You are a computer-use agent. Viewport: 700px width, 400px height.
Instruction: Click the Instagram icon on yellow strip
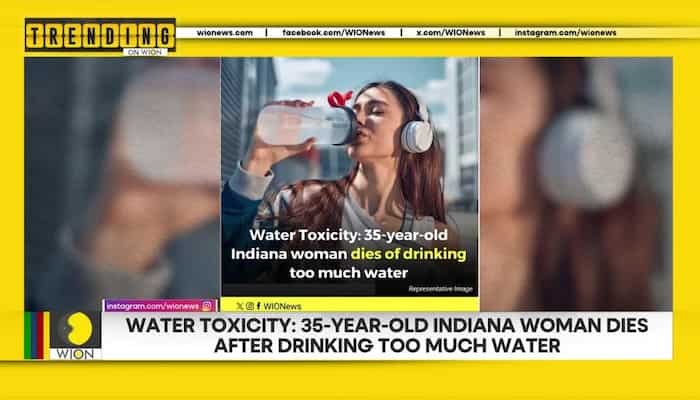click(250, 306)
